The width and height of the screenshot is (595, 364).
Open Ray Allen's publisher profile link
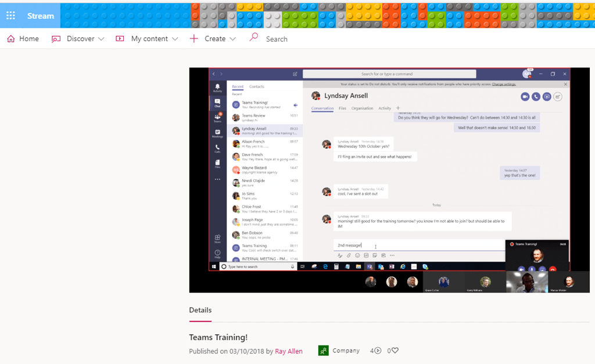[x=288, y=351]
